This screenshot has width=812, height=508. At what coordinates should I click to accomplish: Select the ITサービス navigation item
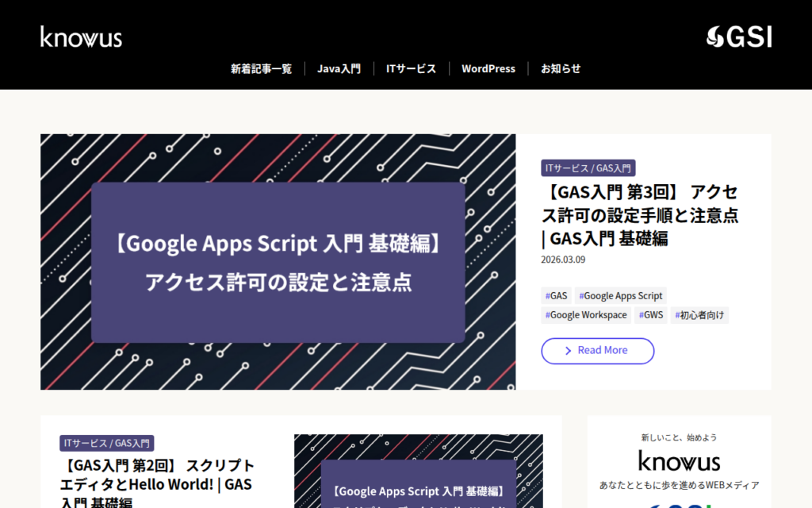[412, 68]
